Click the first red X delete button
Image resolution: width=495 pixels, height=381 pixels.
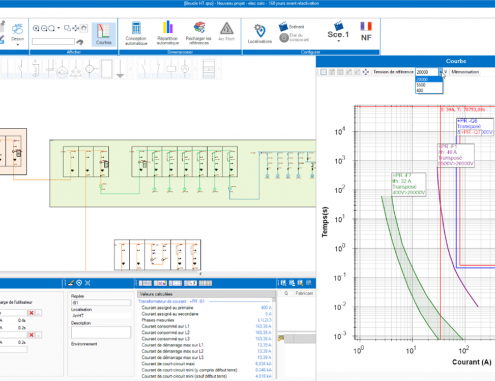coord(31,313)
